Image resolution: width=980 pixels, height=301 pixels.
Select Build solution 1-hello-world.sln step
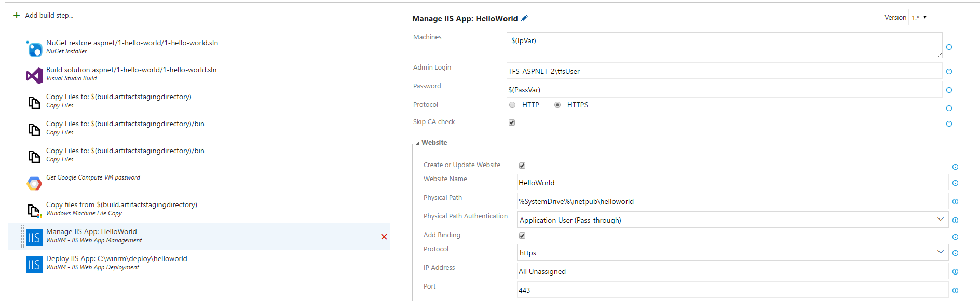click(x=131, y=70)
